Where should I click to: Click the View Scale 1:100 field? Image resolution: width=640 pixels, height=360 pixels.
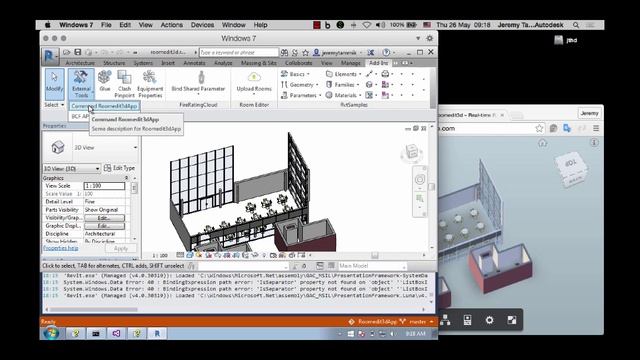104,186
